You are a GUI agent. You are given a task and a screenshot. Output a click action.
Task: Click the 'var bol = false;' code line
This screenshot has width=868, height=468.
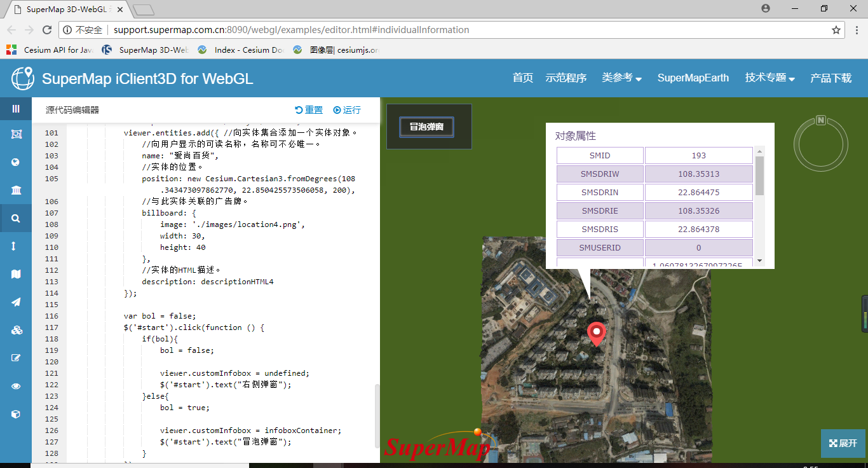[159, 316]
